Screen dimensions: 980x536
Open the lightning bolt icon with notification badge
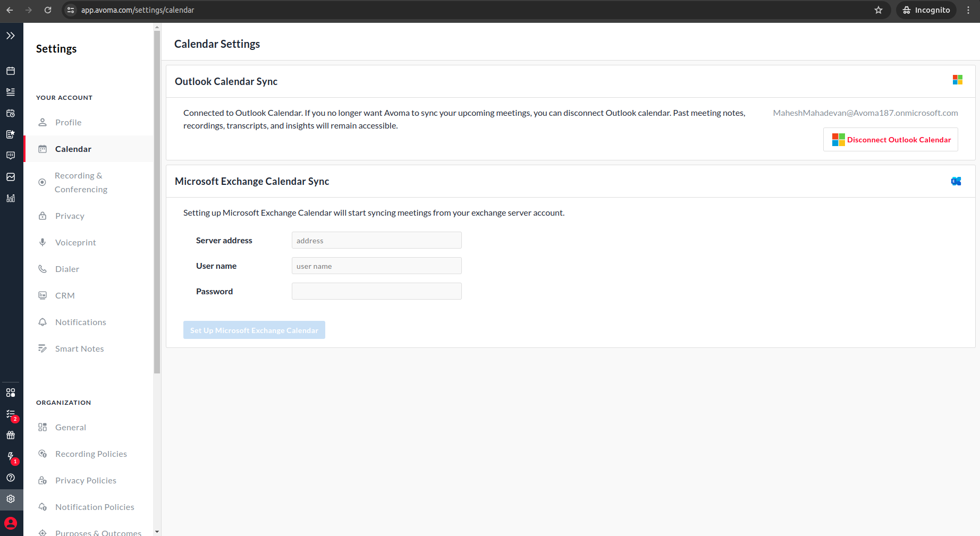coord(11,456)
